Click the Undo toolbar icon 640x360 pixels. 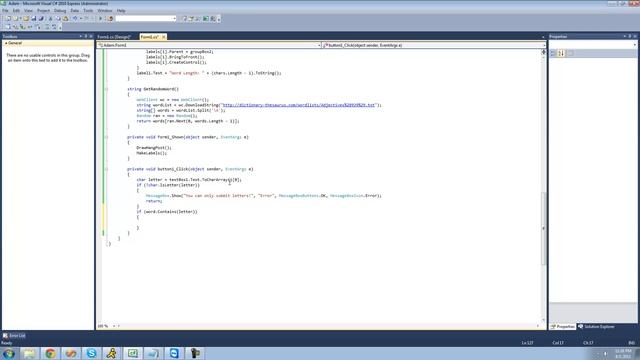75,18
